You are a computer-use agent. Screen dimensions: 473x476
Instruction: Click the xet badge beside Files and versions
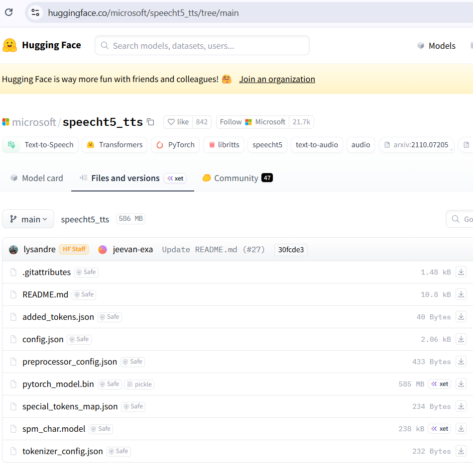click(x=175, y=178)
